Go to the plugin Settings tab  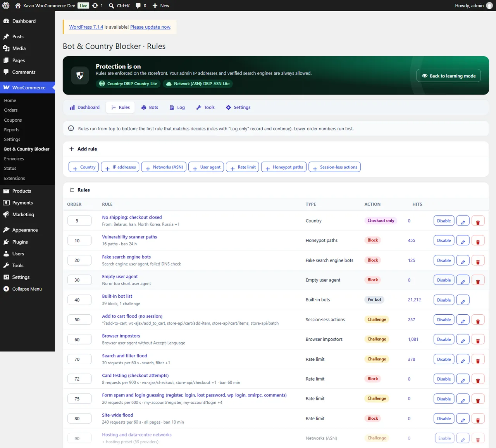(238, 107)
